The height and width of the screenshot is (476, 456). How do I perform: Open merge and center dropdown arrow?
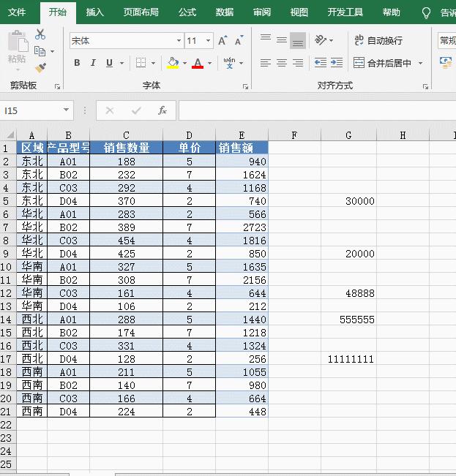coord(420,63)
